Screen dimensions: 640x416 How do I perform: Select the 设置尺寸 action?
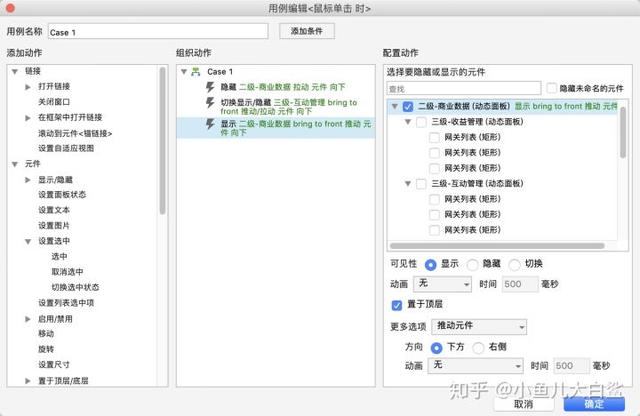pyautogui.click(x=54, y=365)
